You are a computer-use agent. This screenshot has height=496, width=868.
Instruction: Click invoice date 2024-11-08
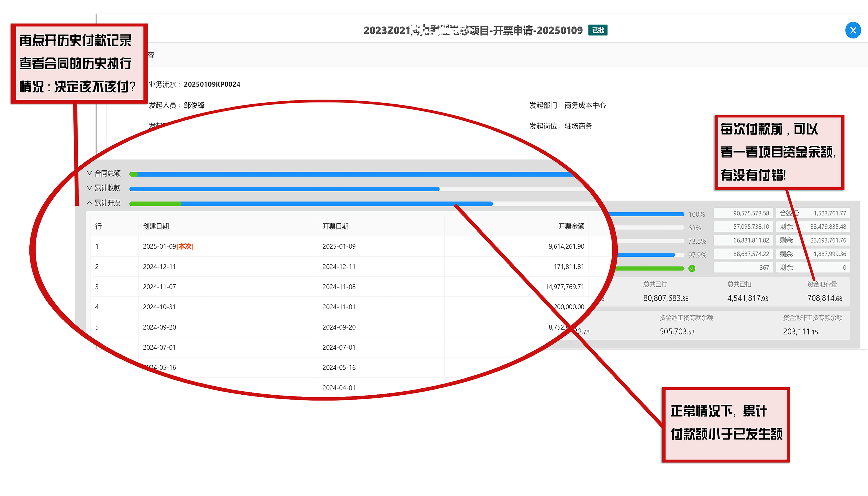pos(339,287)
